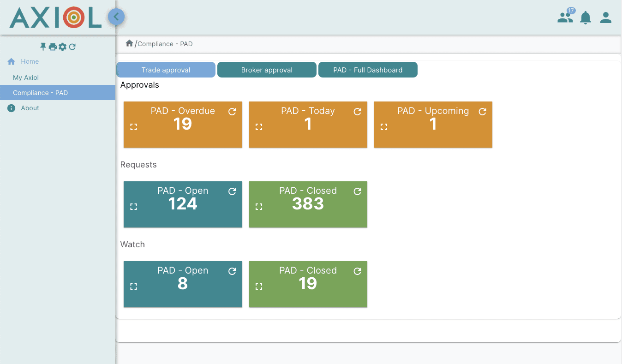Switch to the Broker approval tab
The width and height of the screenshot is (622, 364).
(x=267, y=70)
